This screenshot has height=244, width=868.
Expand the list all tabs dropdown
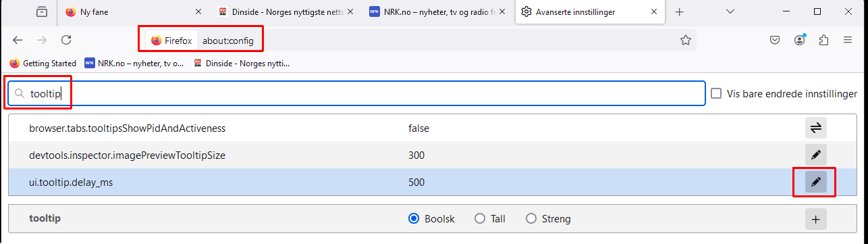pos(730,11)
